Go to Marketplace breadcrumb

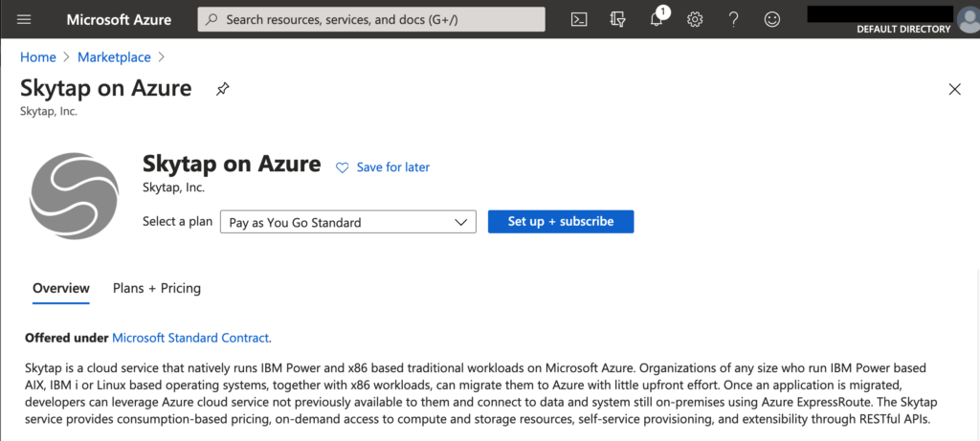(115, 56)
